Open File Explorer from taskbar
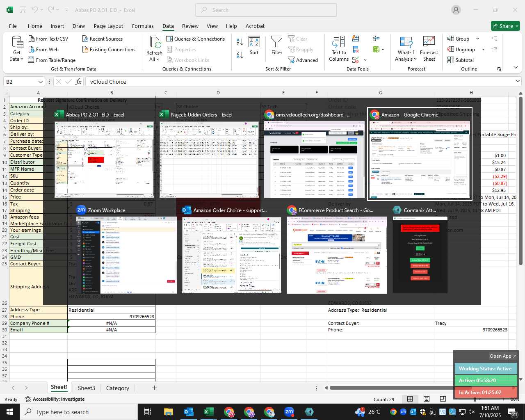 pyautogui.click(x=169, y=412)
